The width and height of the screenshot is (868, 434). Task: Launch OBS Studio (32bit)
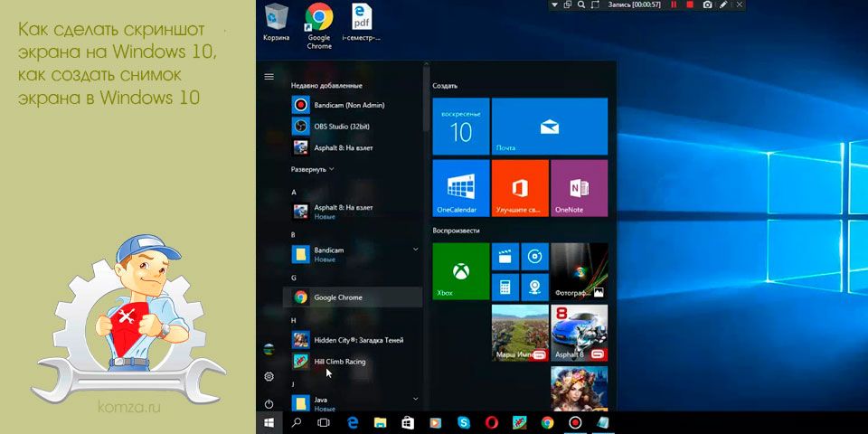[x=352, y=127]
